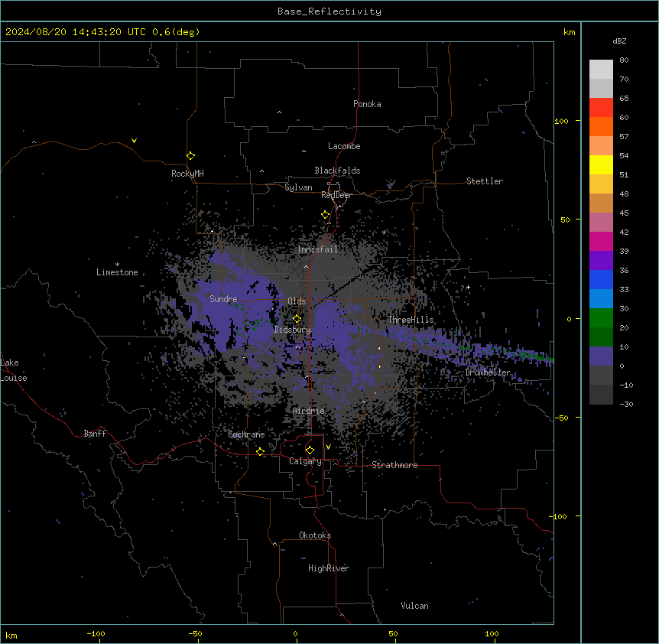Select the purple 36-39 dBZ legend swatch
Screen dimensions: 659x644
click(601, 261)
